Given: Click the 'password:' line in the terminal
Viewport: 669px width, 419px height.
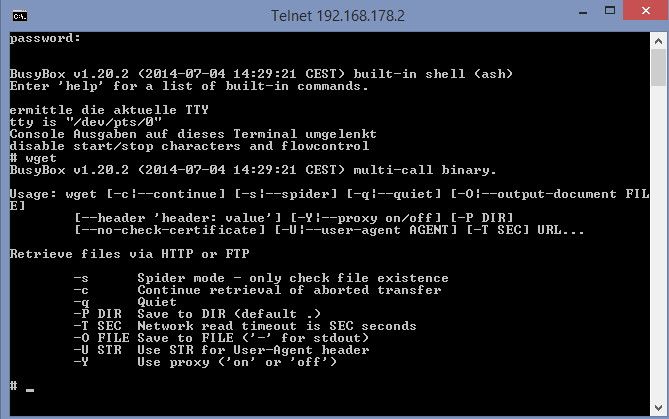Looking at the screenshot, I should (x=45, y=38).
